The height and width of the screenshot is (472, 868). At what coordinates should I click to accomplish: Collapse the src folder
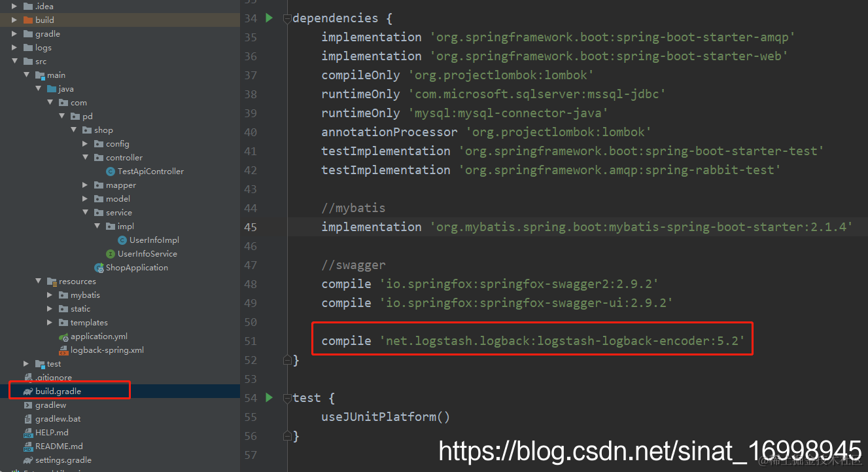pos(15,62)
